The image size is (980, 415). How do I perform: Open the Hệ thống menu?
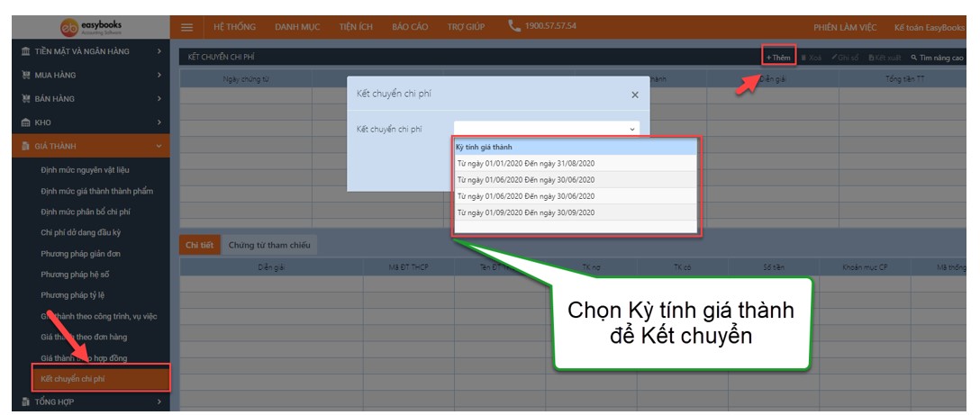click(234, 27)
